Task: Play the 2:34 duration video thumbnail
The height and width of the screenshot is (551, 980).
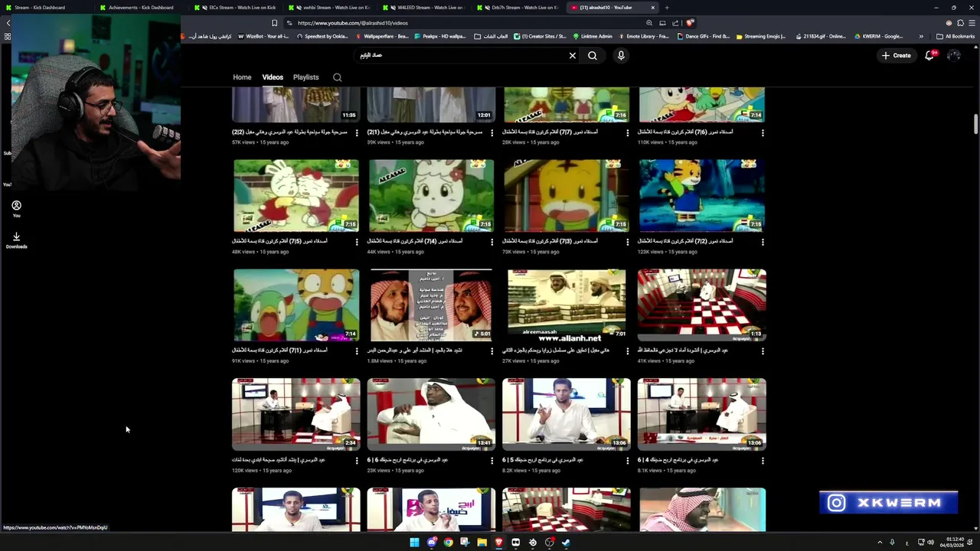Action: click(296, 414)
